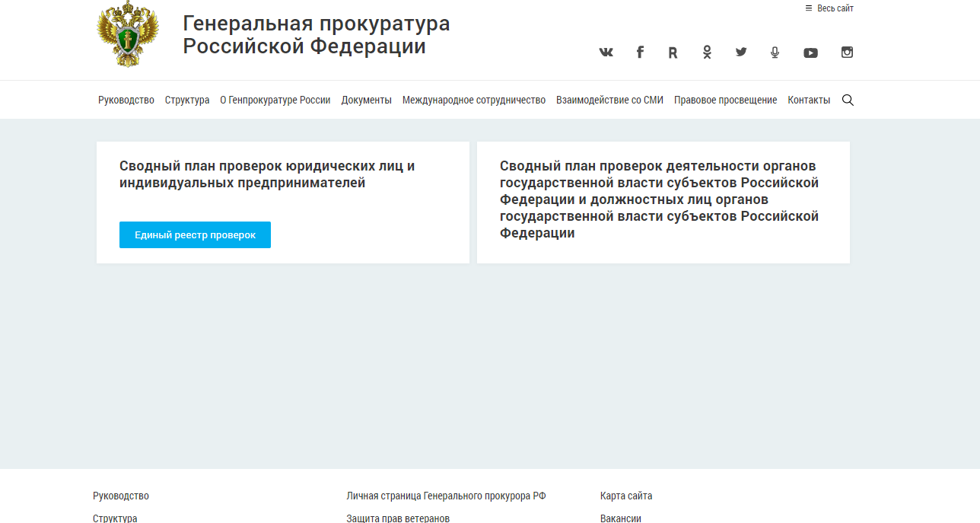The width and height of the screenshot is (980, 523).
Task: Open 'Документы' in the navigation bar
Action: click(x=366, y=100)
